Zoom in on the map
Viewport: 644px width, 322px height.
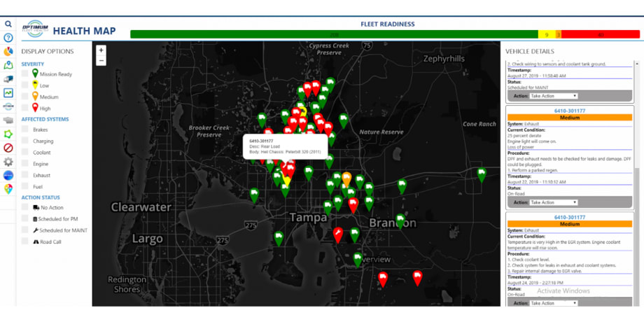pos(101,50)
